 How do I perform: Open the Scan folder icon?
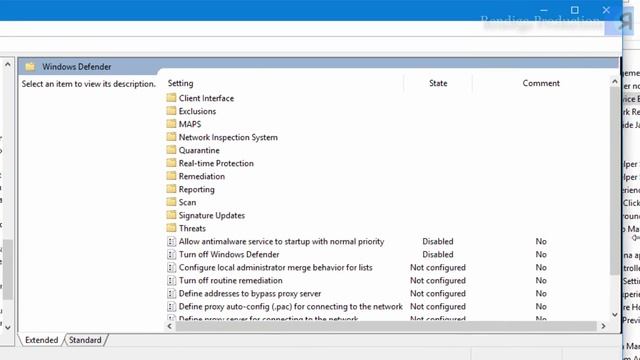(x=171, y=202)
